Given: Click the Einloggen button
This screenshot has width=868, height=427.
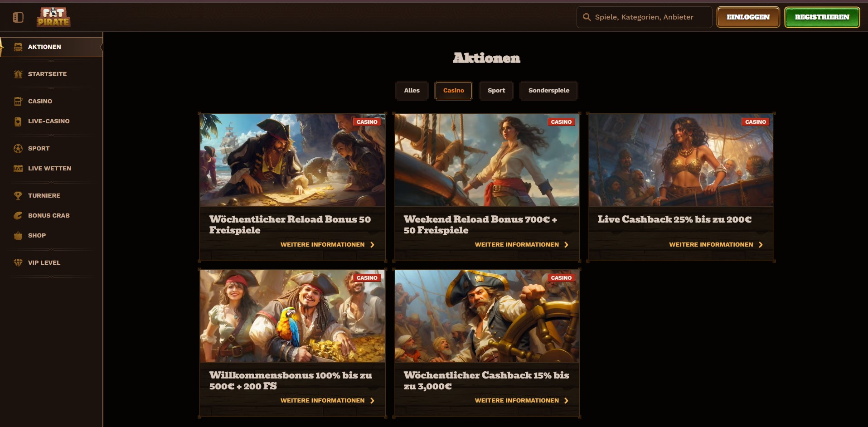Looking at the screenshot, I should point(748,17).
